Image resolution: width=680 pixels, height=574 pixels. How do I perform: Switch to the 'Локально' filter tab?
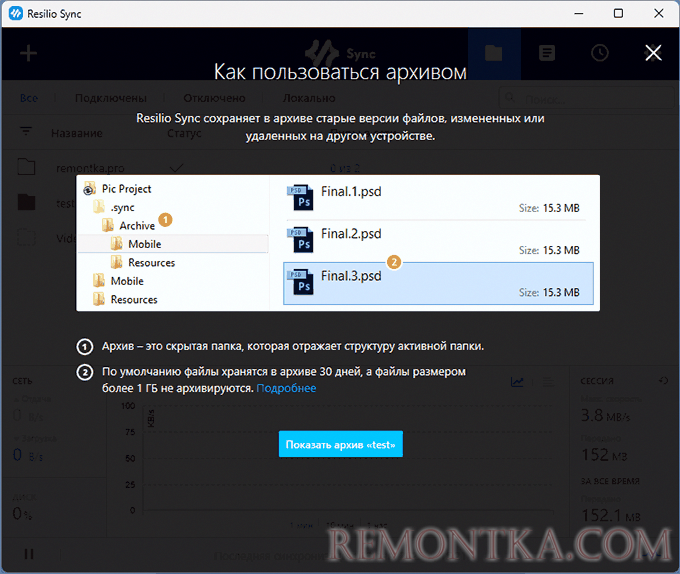(309, 98)
